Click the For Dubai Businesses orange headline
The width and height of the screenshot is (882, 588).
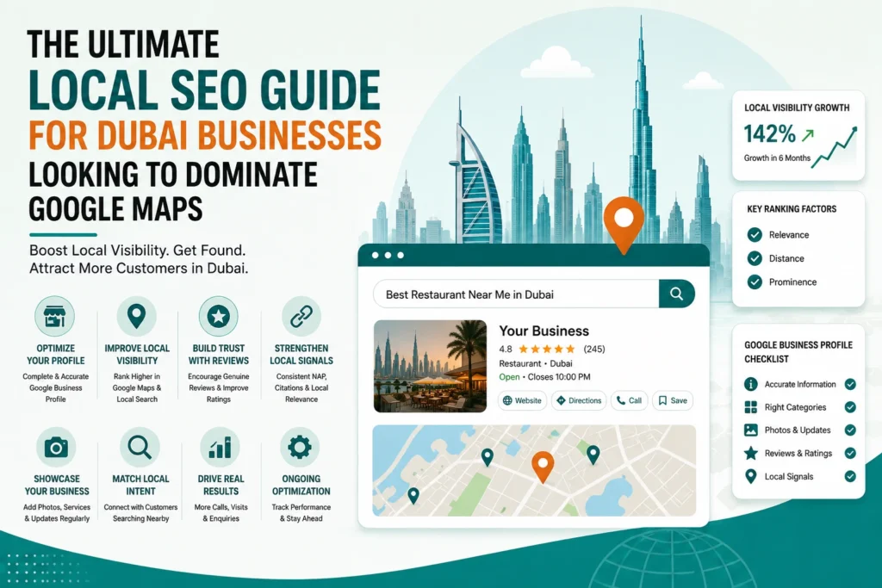pyautogui.click(x=205, y=135)
